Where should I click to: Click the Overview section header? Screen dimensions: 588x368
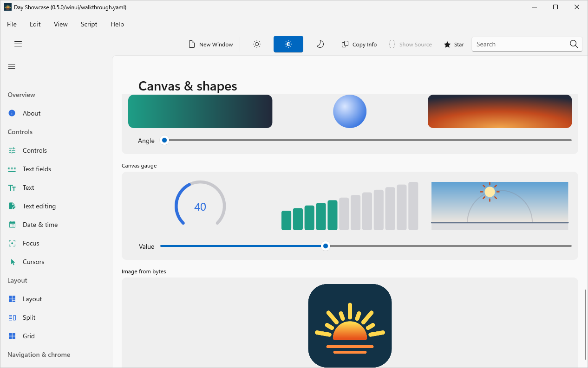(x=21, y=95)
